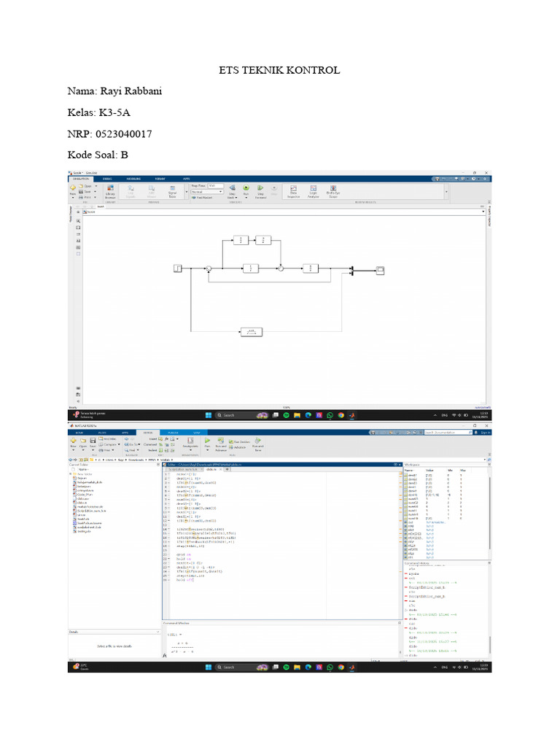560x747 pixels.
Task: Open Signal Table in Simulink toolbar
Action: (x=172, y=191)
